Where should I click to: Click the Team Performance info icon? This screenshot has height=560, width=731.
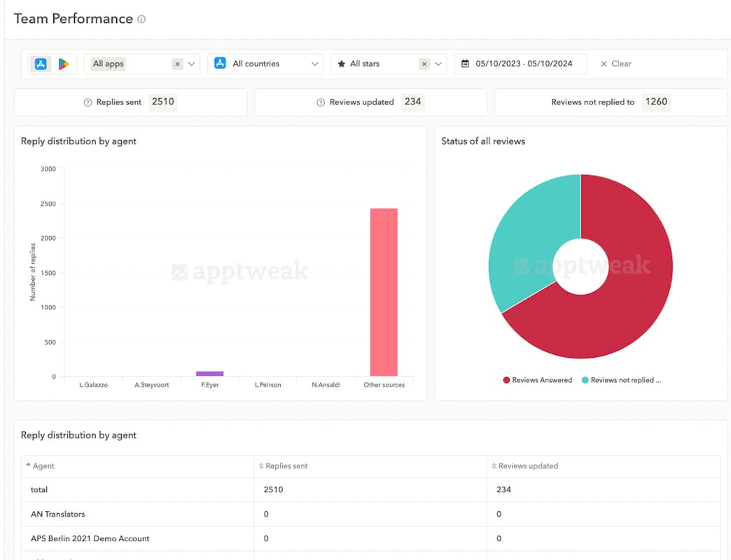pos(141,20)
